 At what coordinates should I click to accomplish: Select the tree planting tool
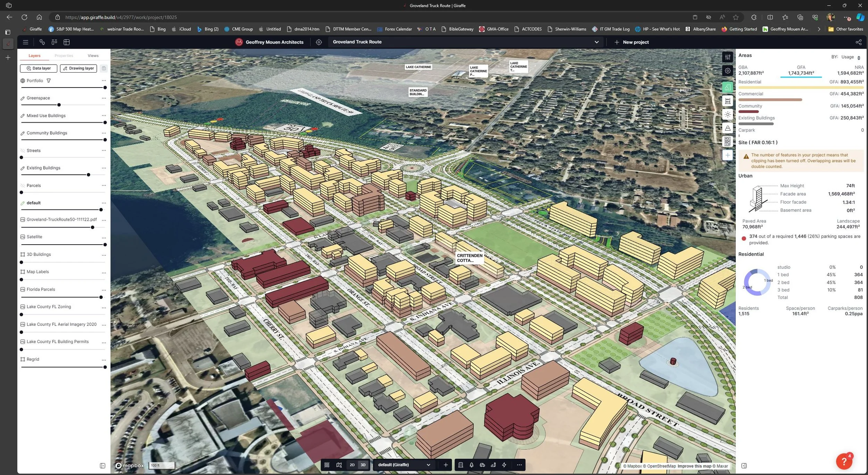coord(471,465)
